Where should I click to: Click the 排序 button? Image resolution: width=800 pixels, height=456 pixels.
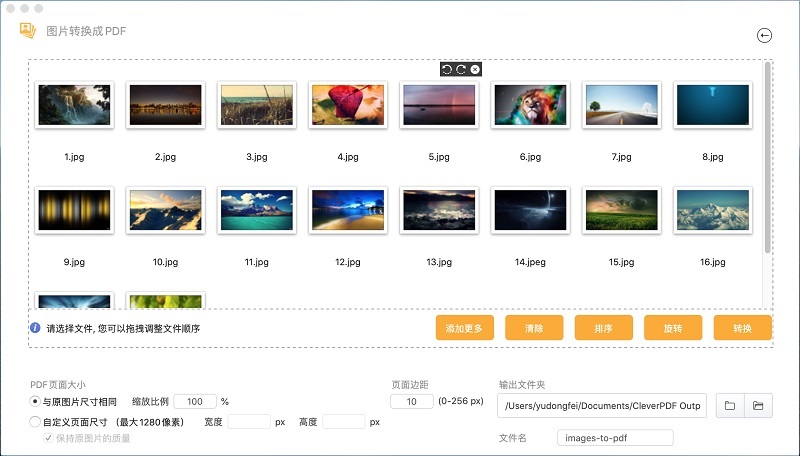click(603, 328)
